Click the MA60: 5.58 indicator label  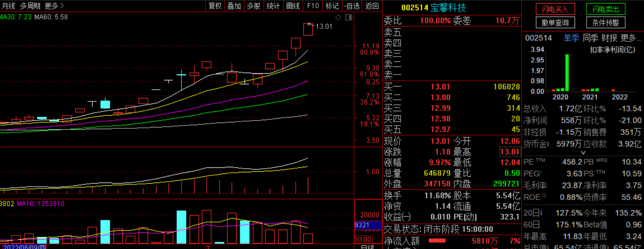pos(51,17)
